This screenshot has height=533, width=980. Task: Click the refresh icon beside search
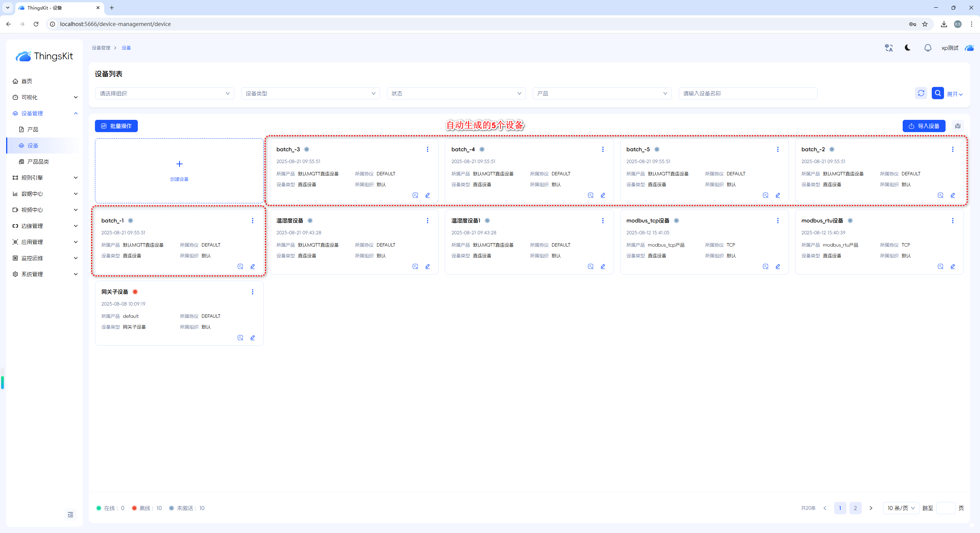click(921, 93)
